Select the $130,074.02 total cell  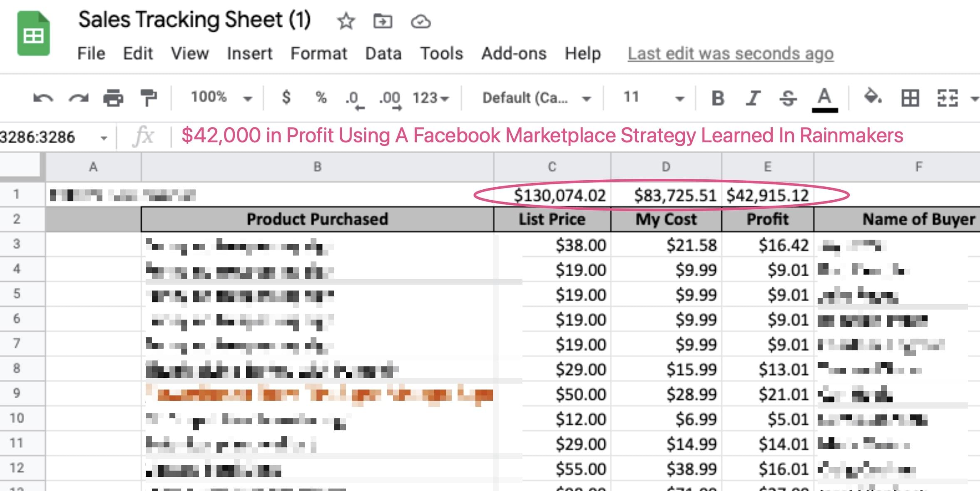552,194
